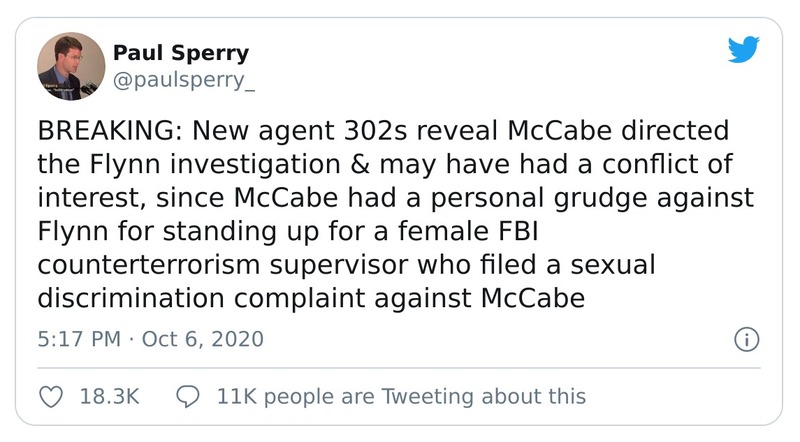
Task: Open "11K people are Tweeting about this"
Action: pyautogui.click(x=401, y=396)
